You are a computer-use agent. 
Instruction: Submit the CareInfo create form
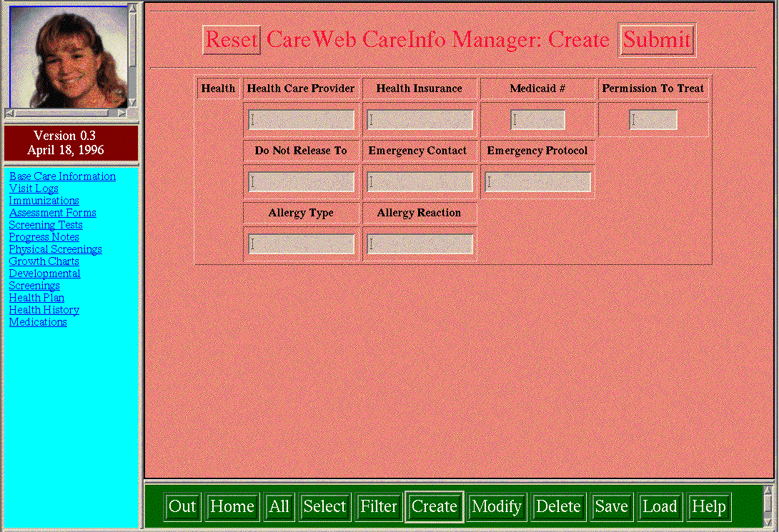[657, 40]
